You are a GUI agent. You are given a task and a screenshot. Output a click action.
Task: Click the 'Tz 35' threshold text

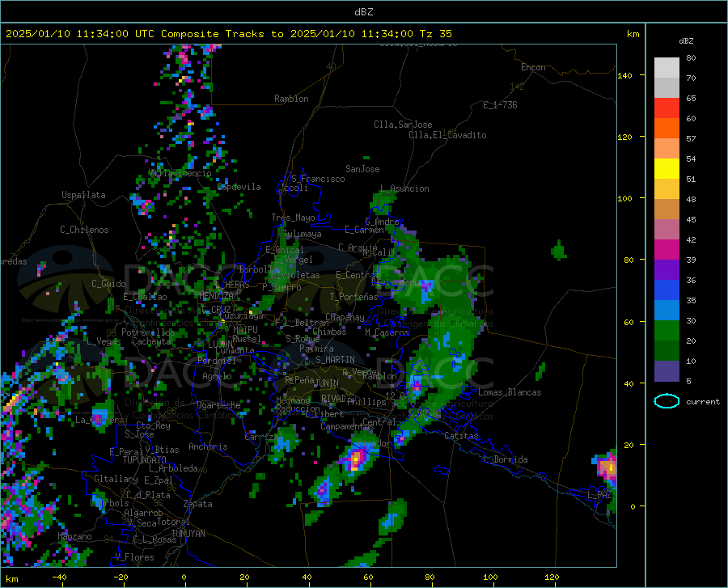tap(435, 34)
